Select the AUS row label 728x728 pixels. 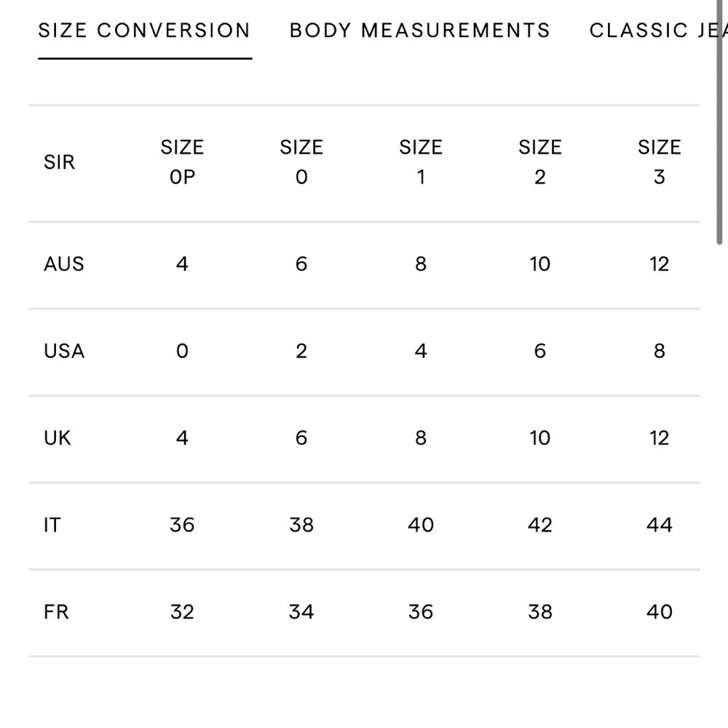coord(64,264)
